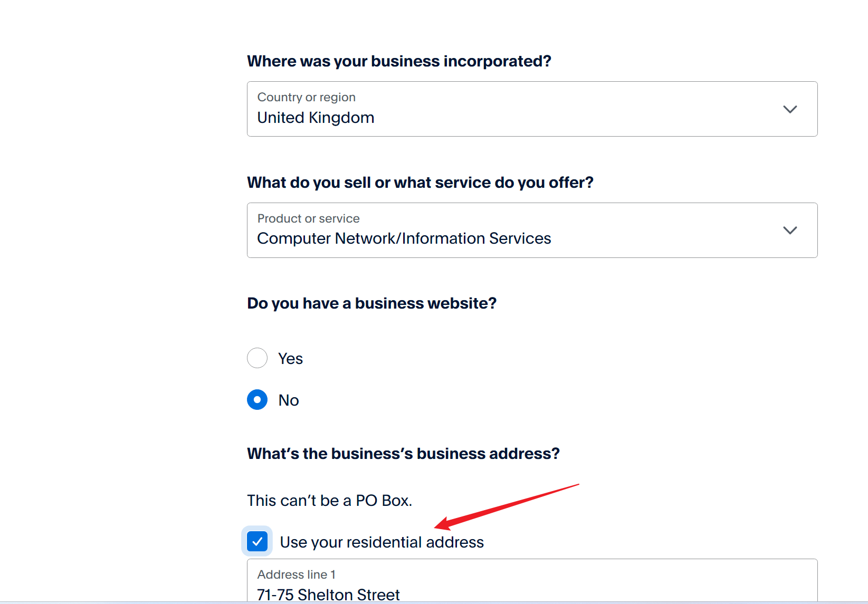Click the chevron in Country or region field
Viewport: 868px width, 604px height.
coord(790,109)
